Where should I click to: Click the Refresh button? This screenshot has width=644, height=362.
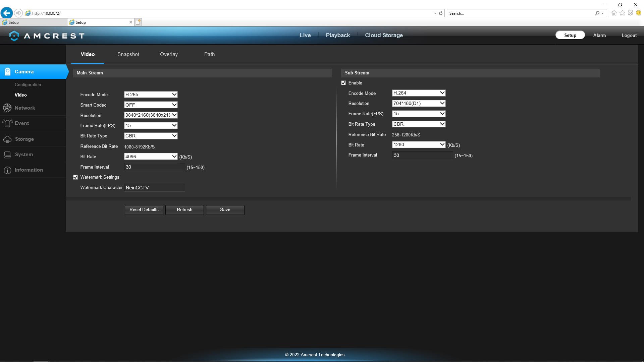coord(184,210)
